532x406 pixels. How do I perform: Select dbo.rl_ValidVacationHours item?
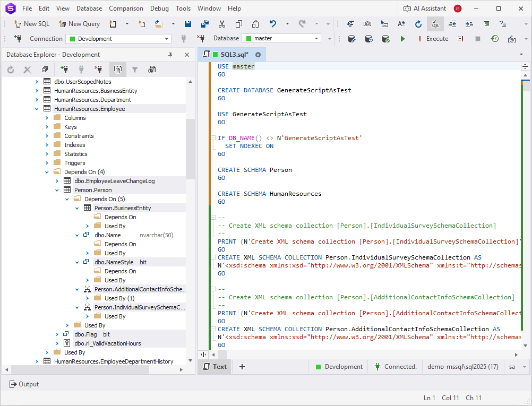click(108, 343)
